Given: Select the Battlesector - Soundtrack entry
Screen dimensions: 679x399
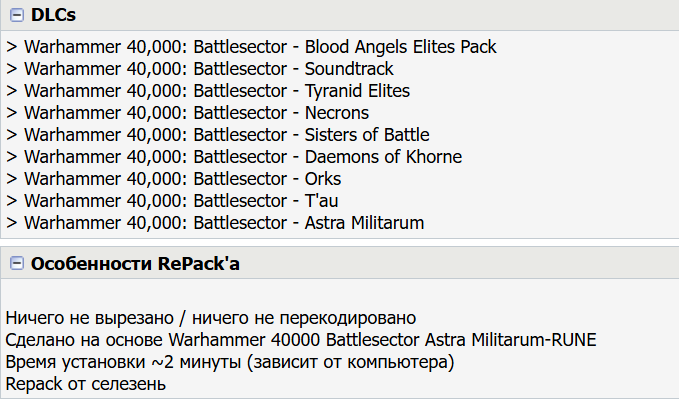Looking at the screenshot, I should 200,69.
